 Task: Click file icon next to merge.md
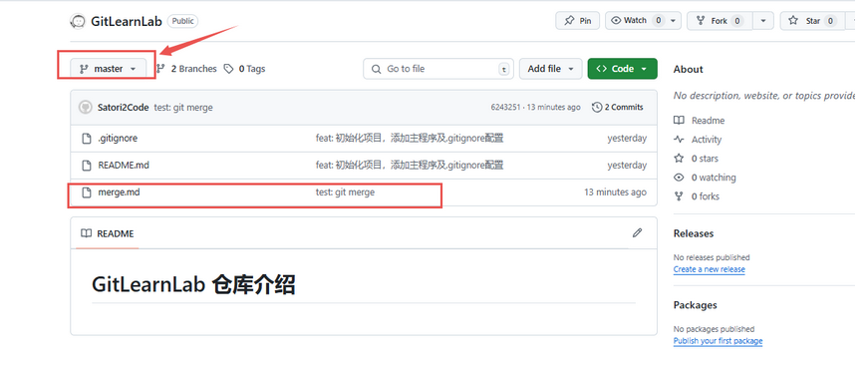[x=87, y=192]
